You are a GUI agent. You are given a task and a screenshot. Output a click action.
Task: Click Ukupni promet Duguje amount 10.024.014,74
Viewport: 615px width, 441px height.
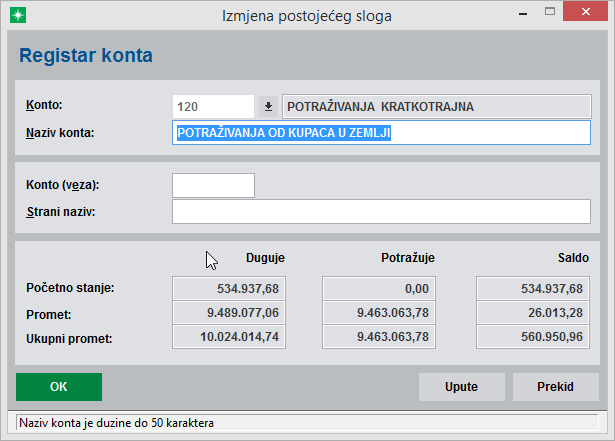(x=230, y=338)
